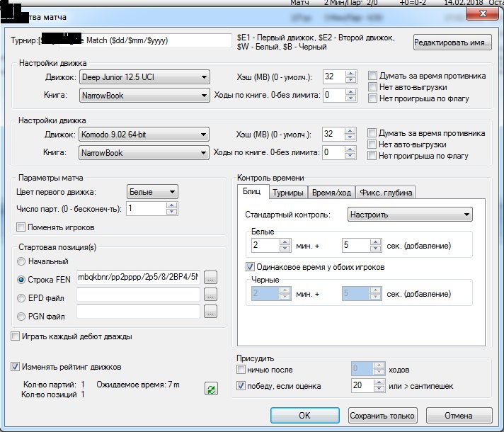The height and width of the screenshot is (432, 504).
Task: Expand the Komodo 9.02 64-bit engine dropdown
Action: point(204,135)
